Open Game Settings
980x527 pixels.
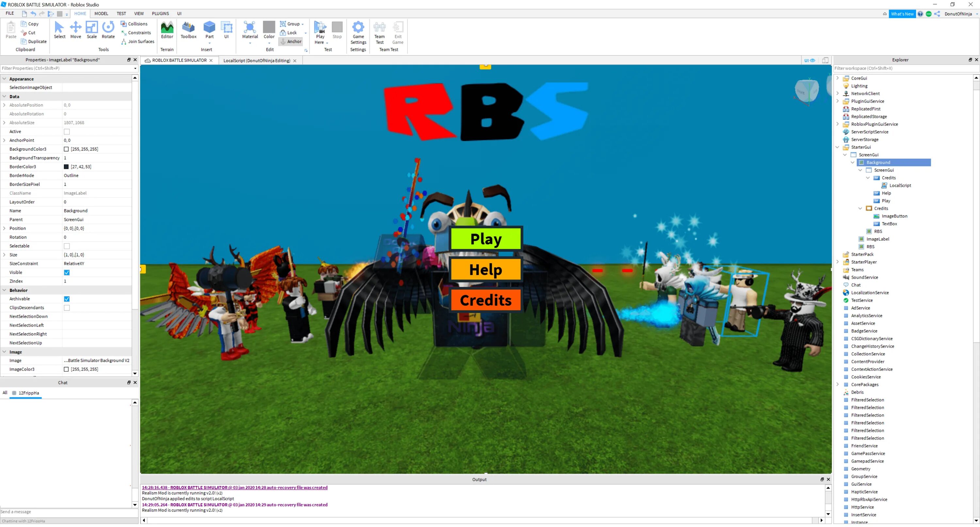coord(358,32)
